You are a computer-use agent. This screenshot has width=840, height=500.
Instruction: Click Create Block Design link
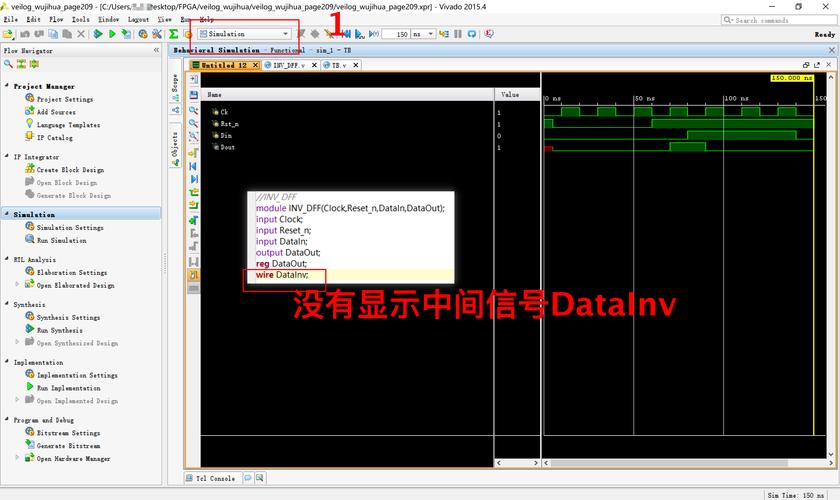coord(70,170)
